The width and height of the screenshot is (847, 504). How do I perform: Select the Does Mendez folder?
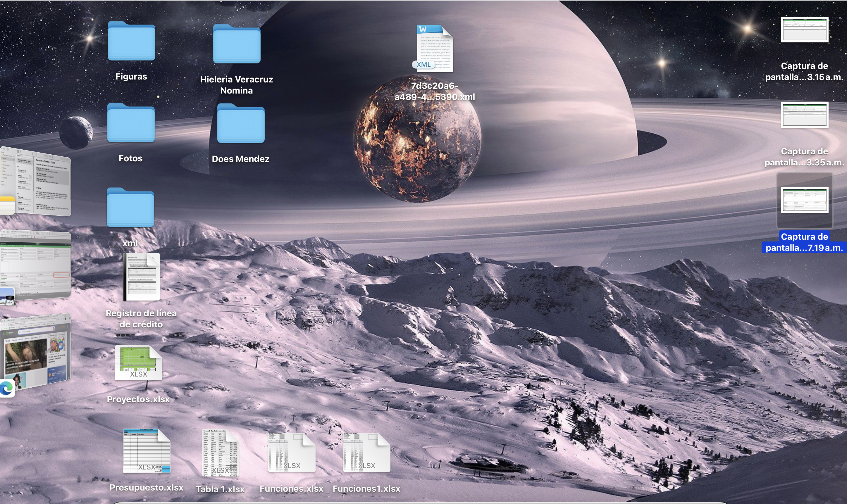240,124
